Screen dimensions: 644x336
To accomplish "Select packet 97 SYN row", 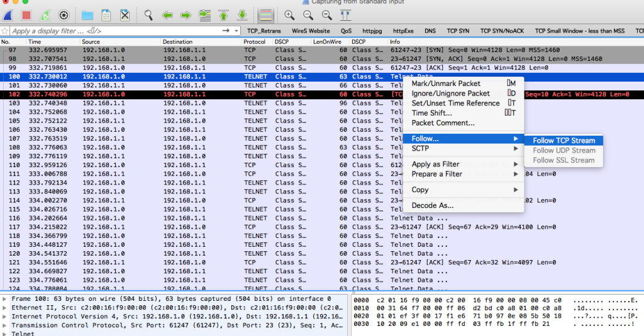I will pos(322,50).
